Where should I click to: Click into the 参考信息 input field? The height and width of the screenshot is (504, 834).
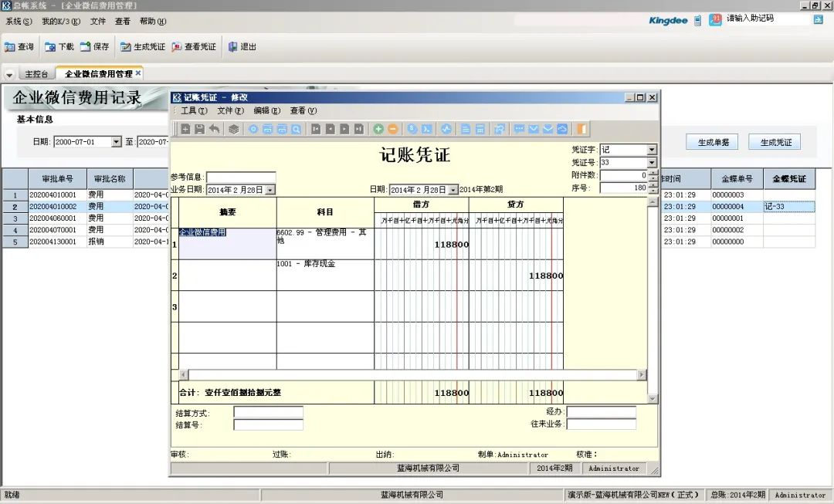(x=241, y=177)
